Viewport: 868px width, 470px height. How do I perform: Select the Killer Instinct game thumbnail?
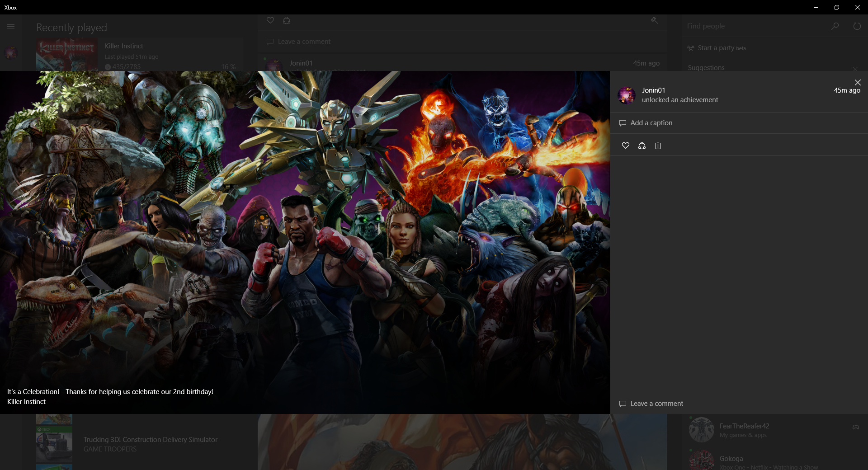pos(67,54)
